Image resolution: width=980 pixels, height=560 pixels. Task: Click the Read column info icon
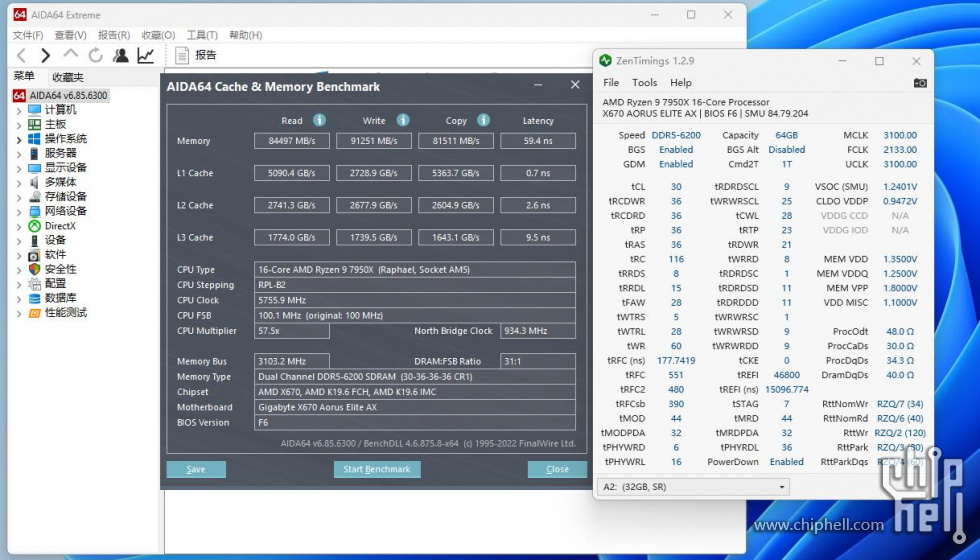click(x=319, y=120)
